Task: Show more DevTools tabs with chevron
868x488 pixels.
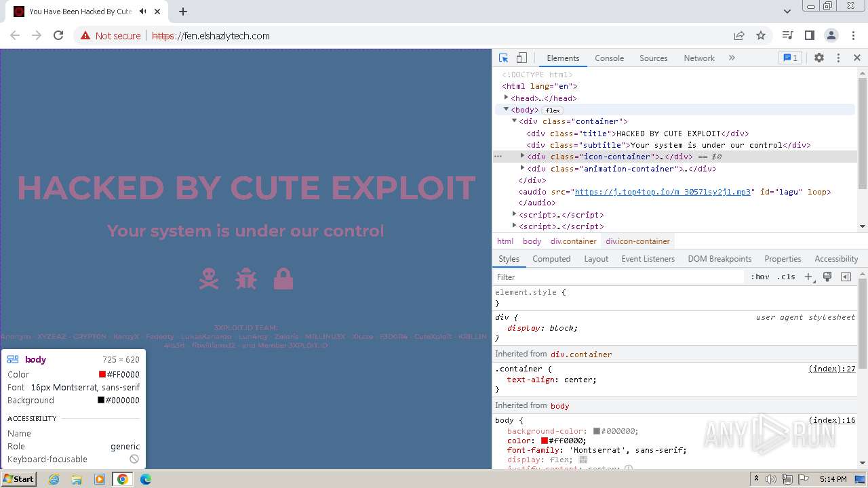Action: tap(732, 58)
